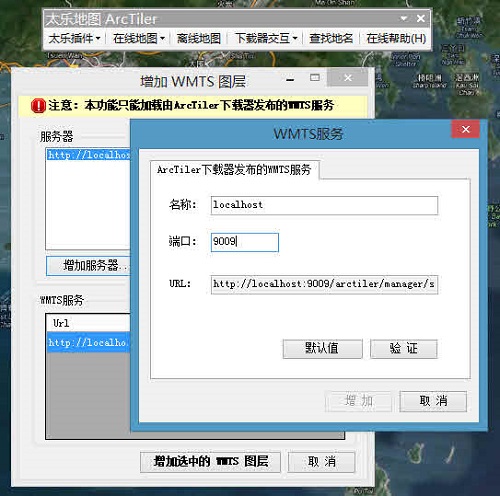Close the 增加 WMTS 图层 window

348,78
